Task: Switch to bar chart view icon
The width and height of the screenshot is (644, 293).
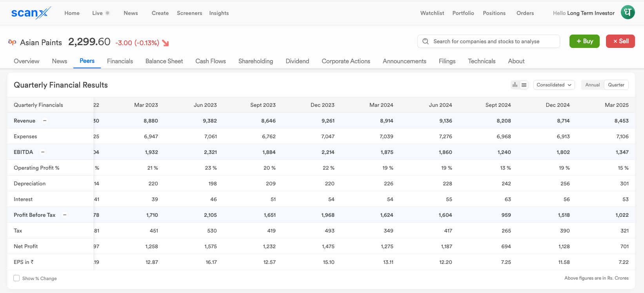Action: tap(515, 85)
